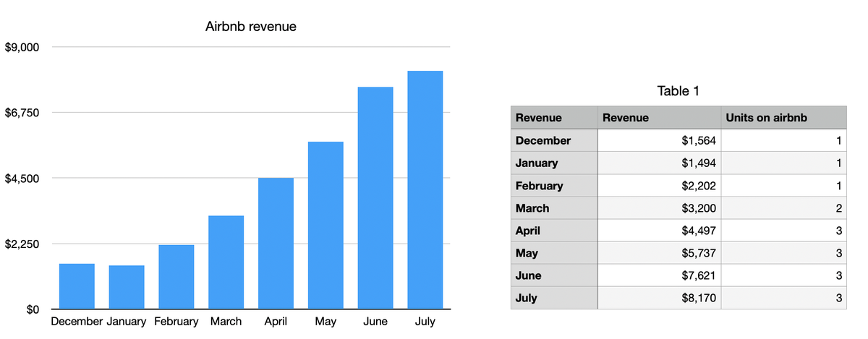The image size is (868, 339).
Task: Select units cell in December row
Action: (783, 140)
